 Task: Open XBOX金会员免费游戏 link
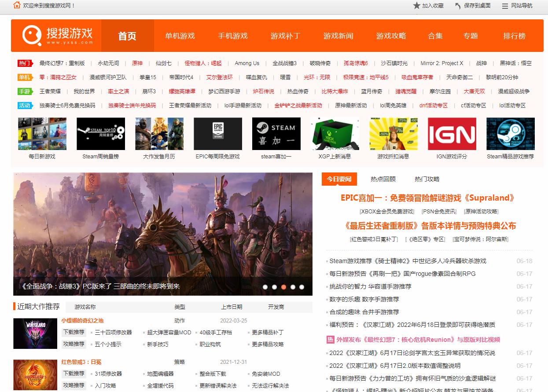(387, 212)
